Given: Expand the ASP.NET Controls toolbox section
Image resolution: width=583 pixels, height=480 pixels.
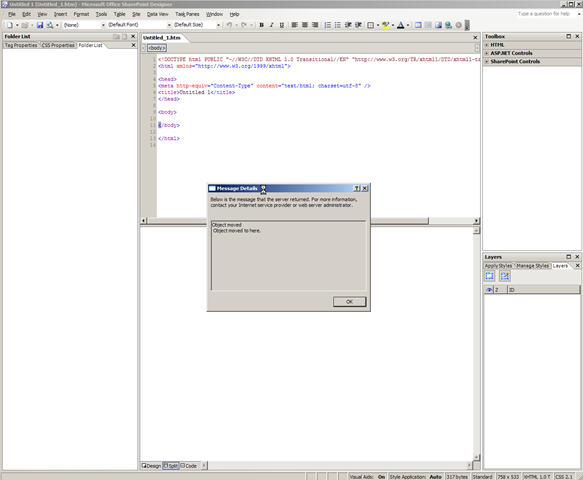Looking at the screenshot, I should [487, 53].
